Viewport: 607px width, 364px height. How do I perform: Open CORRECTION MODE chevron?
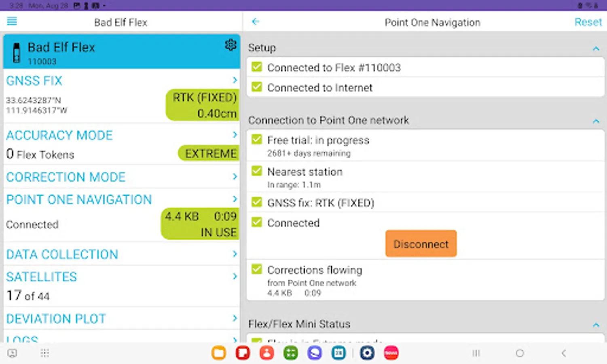tap(235, 176)
